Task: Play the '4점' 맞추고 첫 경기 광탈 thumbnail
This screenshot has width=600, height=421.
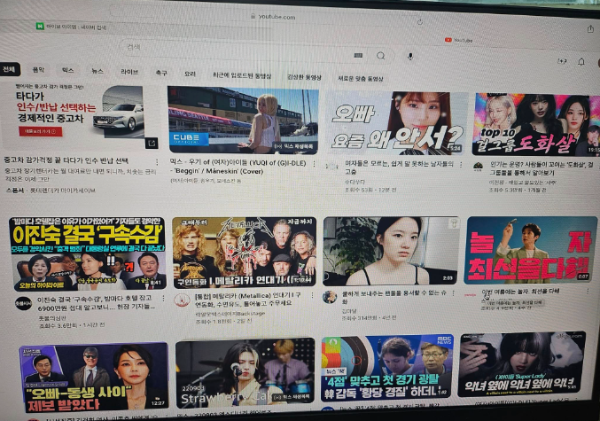Action: (387, 367)
